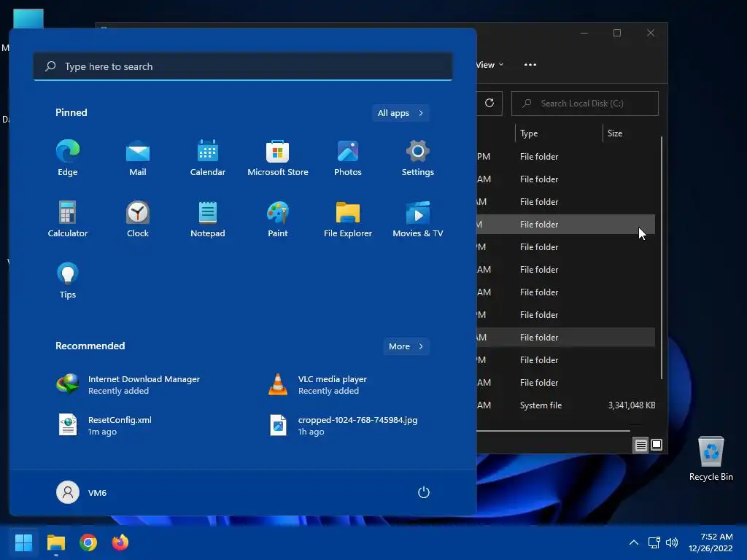This screenshot has height=560, width=747.
Task: Open the Mail pinned app
Action: [x=138, y=158]
